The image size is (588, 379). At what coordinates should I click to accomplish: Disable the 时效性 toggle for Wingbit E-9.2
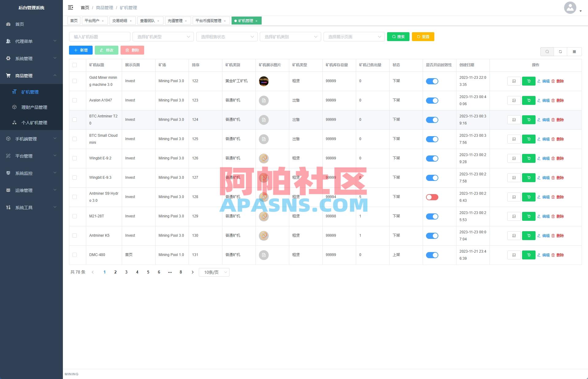432,158
